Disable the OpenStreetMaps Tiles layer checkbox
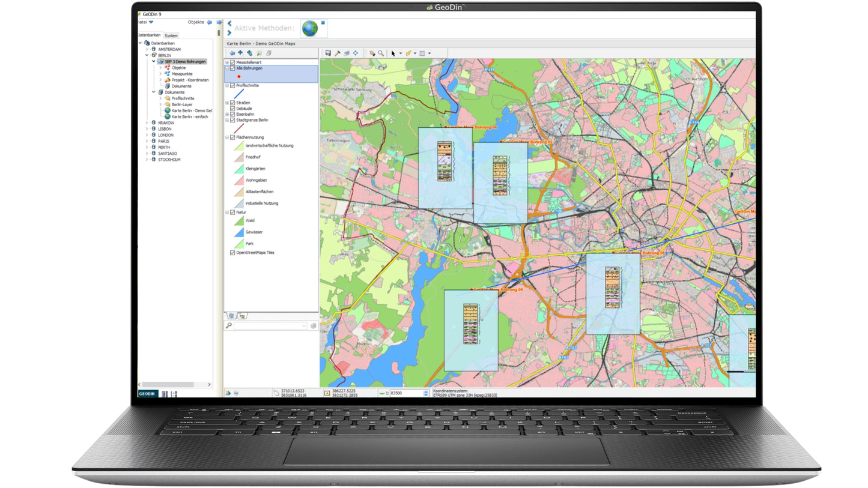The width and height of the screenshot is (868, 488). click(232, 253)
